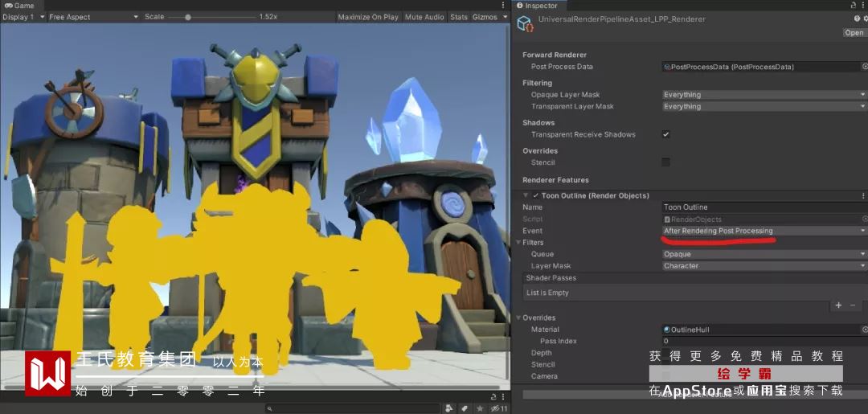Collapse the Toon Outline feature foldout
The image size is (868, 414).
(526, 195)
